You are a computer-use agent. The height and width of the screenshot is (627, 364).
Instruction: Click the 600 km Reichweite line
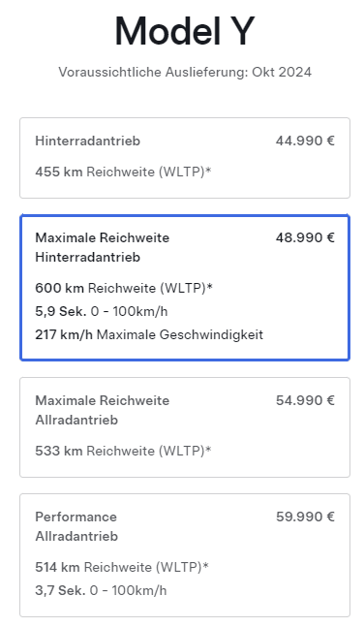coord(124,288)
